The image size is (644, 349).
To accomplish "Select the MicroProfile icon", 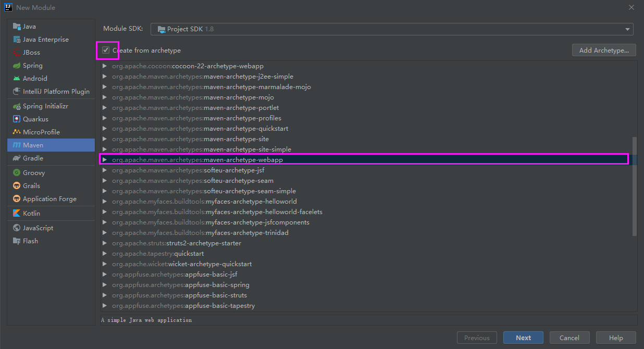I will [17, 132].
